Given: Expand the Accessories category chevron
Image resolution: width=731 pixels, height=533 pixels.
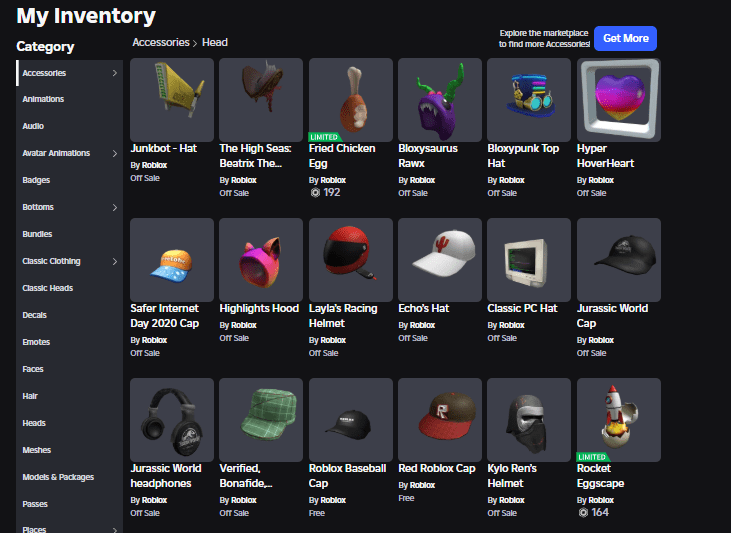Looking at the screenshot, I should [115, 73].
